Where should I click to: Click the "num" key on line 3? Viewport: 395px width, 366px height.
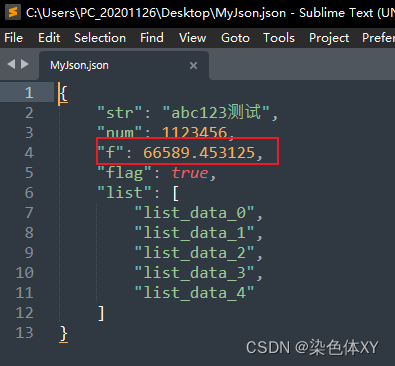point(120,133)
